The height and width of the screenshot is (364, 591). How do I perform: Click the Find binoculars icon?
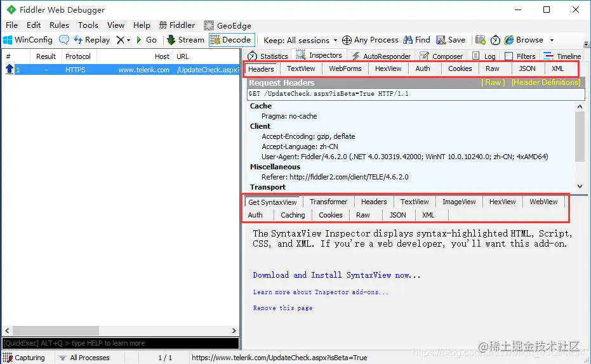(408, 40)
